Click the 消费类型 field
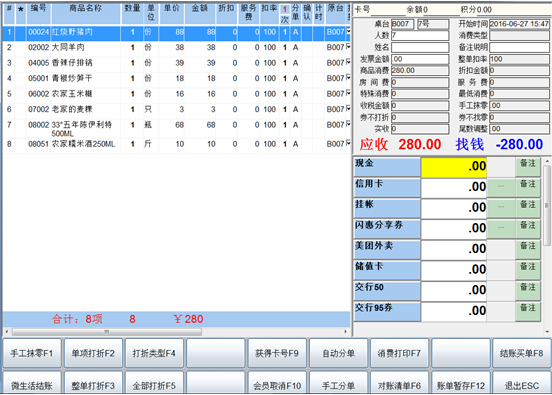 pos(519,35)
